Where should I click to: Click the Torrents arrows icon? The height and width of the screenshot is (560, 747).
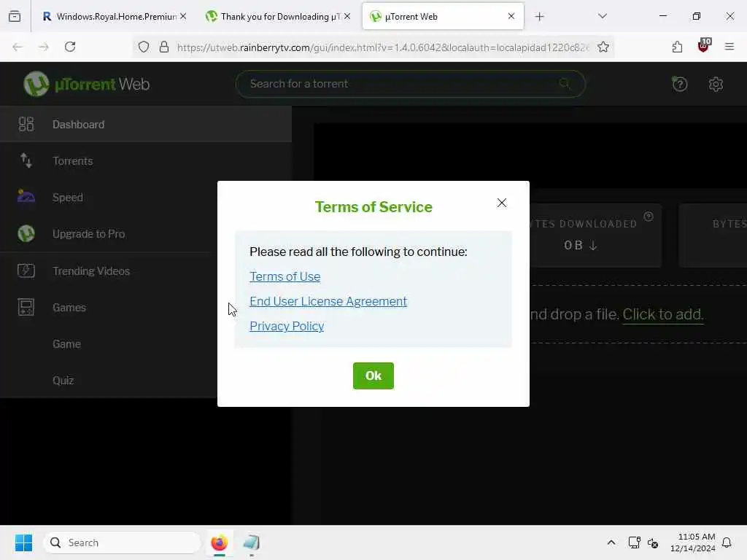point(26,160)
